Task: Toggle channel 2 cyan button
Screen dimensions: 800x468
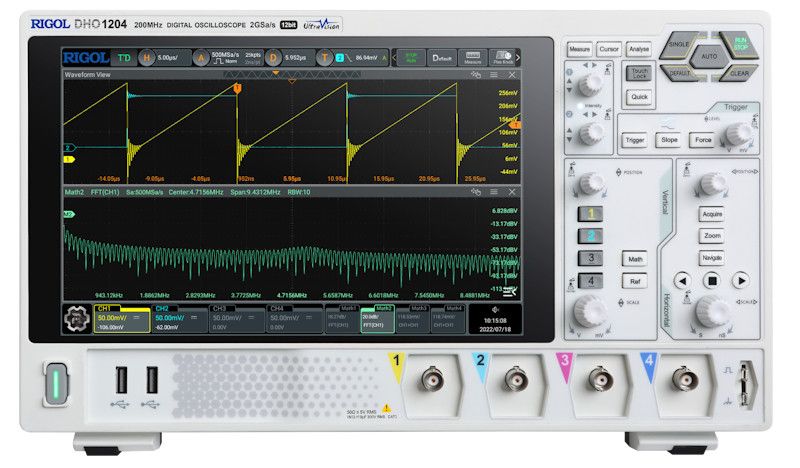Action: [591, 236]
